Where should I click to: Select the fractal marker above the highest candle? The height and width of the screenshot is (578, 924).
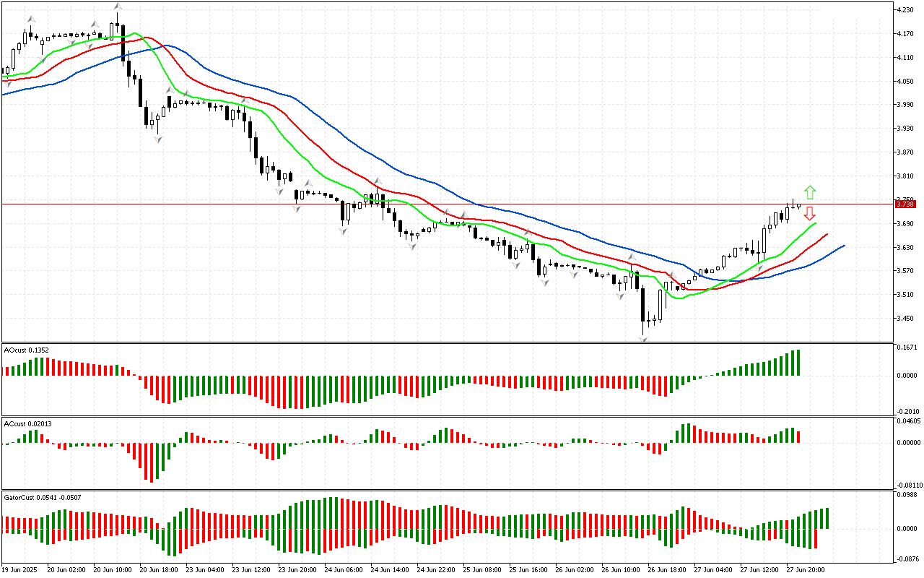(118, 7)
